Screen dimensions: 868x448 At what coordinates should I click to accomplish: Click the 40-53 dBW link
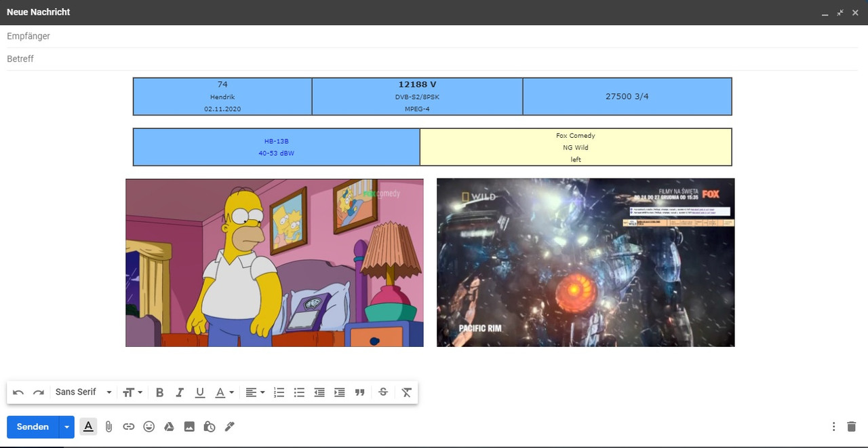click(x=277, y=153)
